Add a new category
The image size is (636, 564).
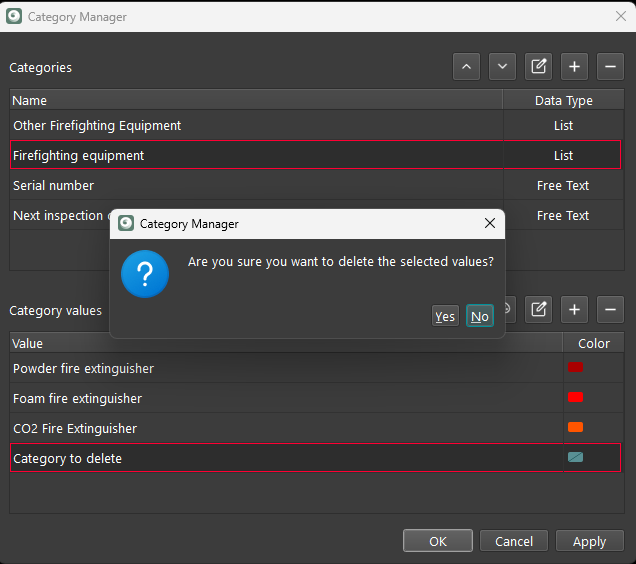tap(574, 67)
